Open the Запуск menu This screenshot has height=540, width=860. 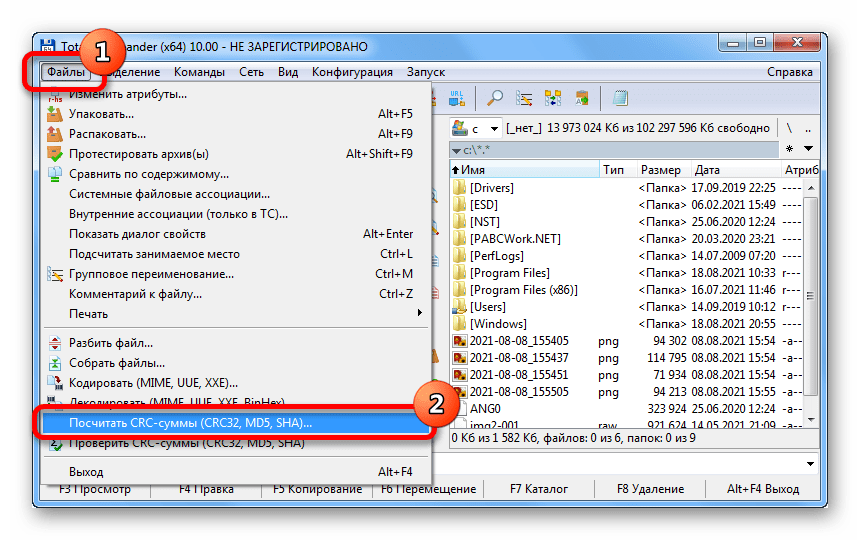426,72
